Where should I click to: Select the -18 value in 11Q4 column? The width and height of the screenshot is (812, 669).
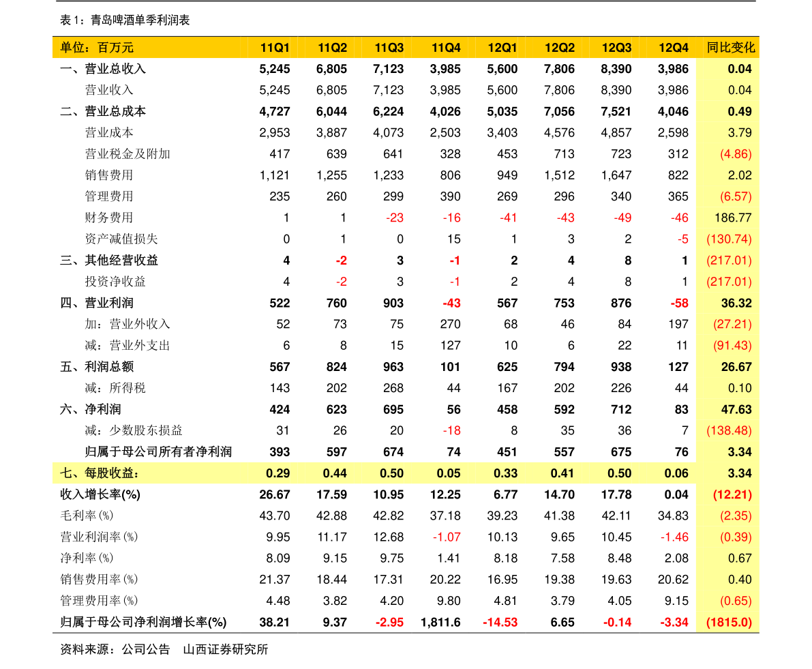[x=451, y=431]
